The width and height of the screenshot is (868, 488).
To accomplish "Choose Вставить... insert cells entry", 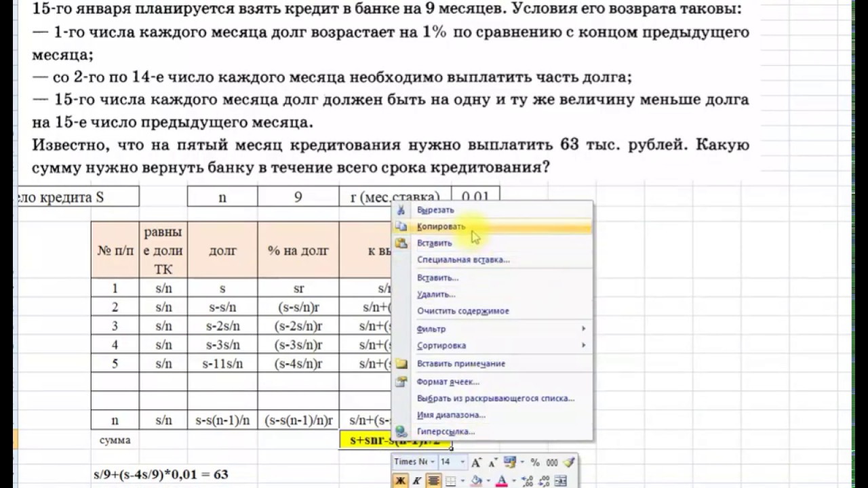I will pos(492,278).
